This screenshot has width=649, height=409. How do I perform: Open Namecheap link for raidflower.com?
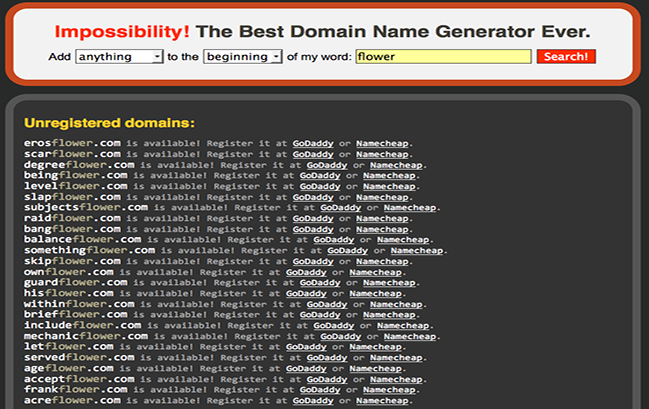pyautogui.click(x=382, y=219)
